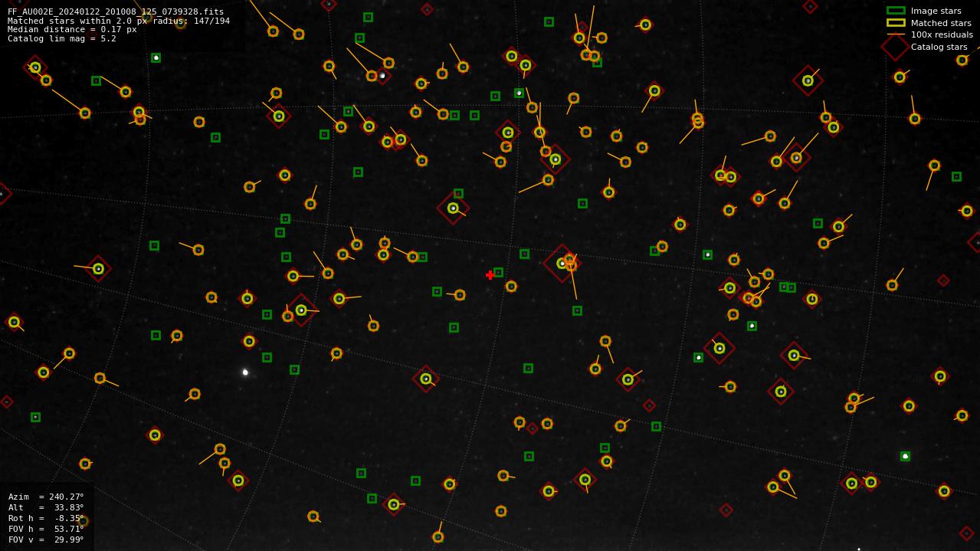Click the red diamond Catalog stars legend symbol
Viewport: 980px width, 551px height.
896,47
